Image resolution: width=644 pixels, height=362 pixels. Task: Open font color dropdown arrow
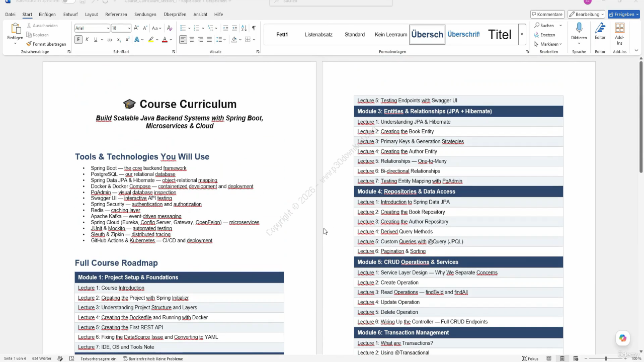click(x=171, y=40)
